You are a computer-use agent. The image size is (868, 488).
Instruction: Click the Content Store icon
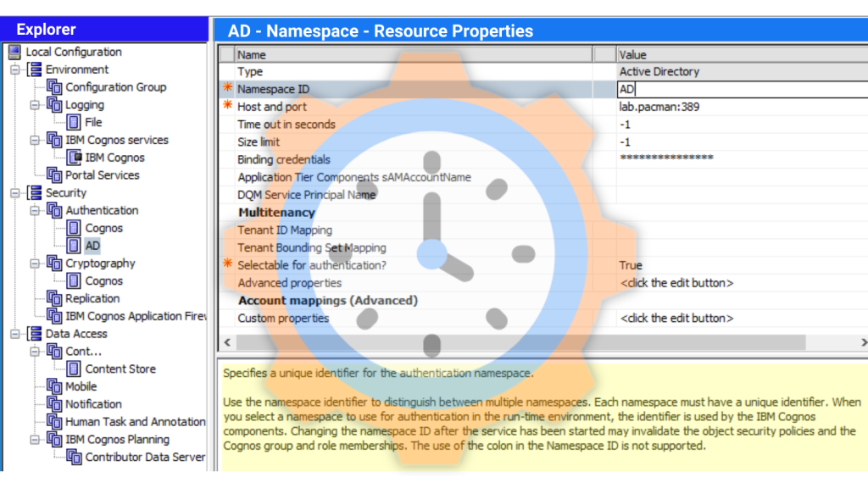pyautogui.click(x=74, y=369)
